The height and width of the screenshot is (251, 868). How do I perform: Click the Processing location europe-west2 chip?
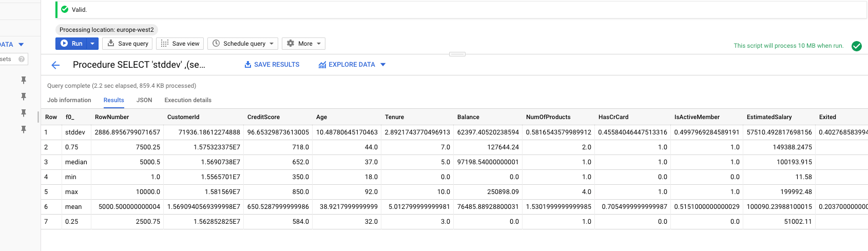point(107,30)
